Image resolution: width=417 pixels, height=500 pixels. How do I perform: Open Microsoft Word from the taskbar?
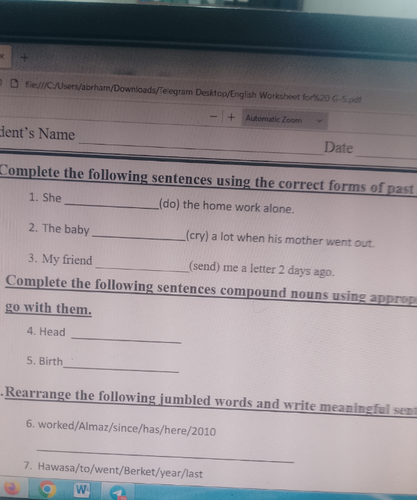82,490
